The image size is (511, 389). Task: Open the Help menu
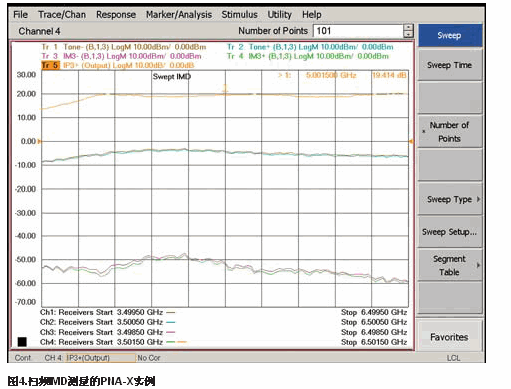pyautogui.click(x=312, y=15)
